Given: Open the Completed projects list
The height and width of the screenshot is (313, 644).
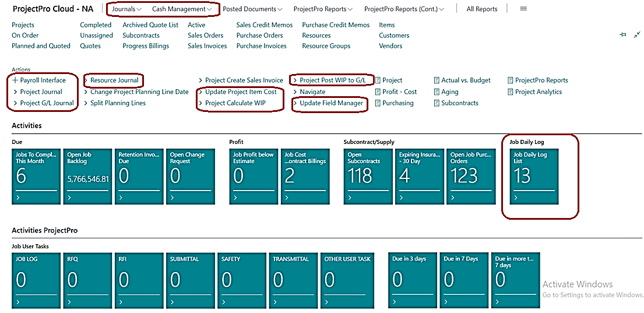Looking at the screenshot, I should 96,25.
